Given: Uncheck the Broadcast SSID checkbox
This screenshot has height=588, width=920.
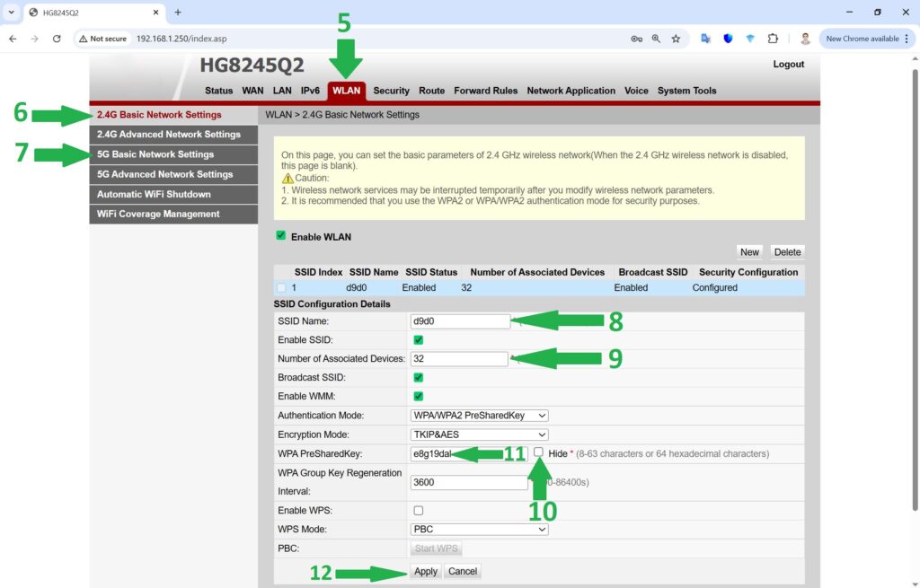Looking at the screenshot, I should 418,377.
